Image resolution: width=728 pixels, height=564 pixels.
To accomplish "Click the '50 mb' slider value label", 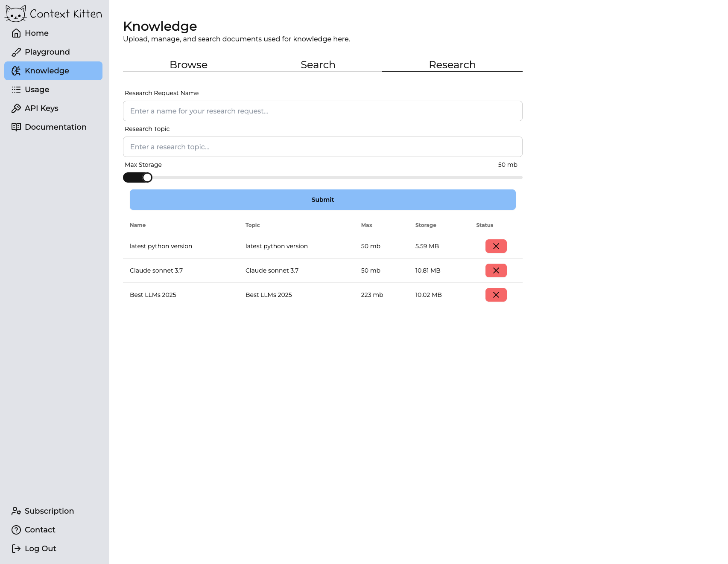I will pos(508,165).
